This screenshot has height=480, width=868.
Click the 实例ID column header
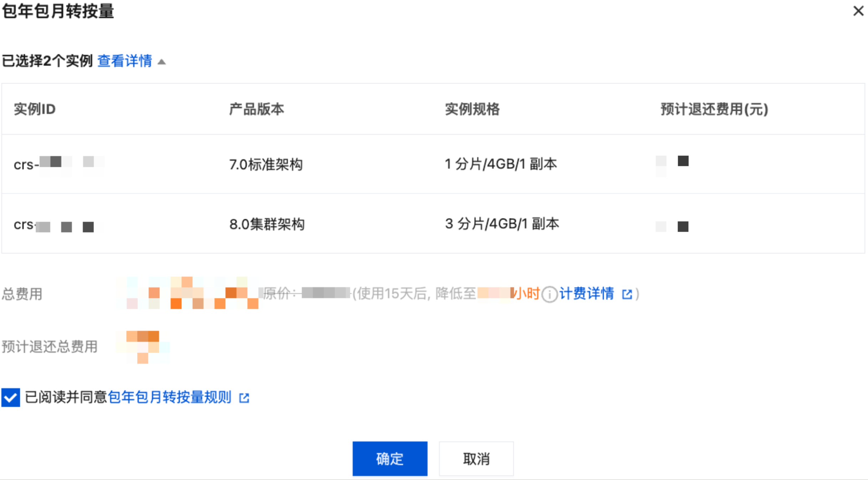coord(35,109)
